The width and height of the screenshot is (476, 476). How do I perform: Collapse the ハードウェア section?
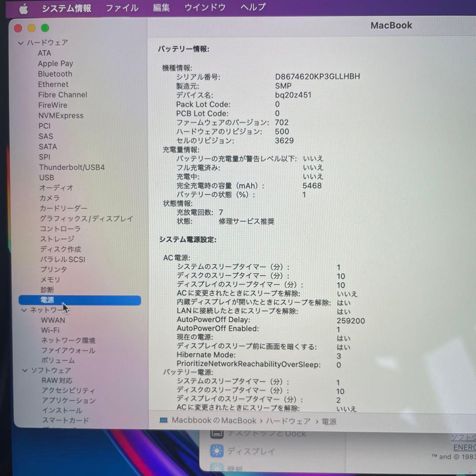click(21, 42)
